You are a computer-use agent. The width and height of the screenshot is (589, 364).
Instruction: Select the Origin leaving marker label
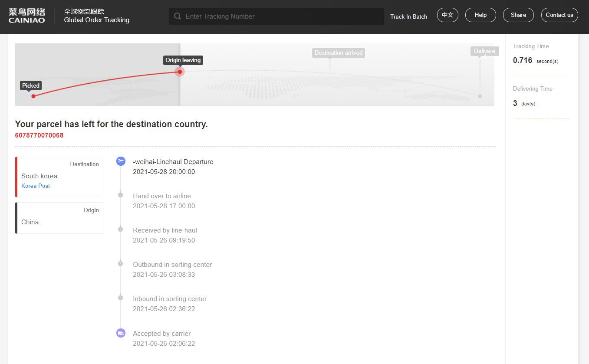[x=183, y=60]
